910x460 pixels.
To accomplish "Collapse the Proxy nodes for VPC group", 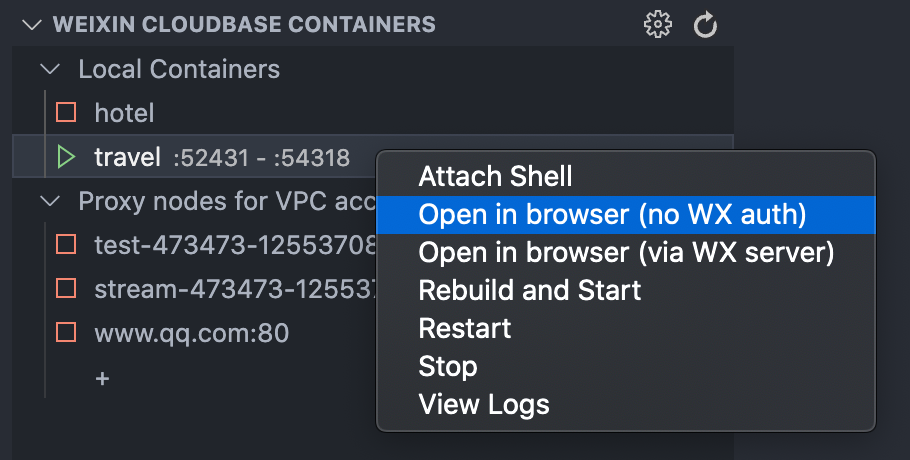I will pyautogui.click(x=49, y=201).
